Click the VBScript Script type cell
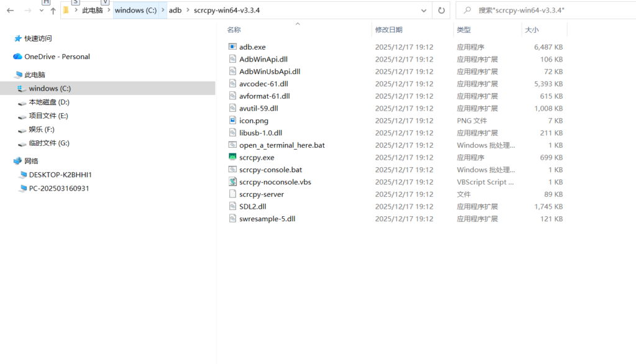 [x=485, y=182]
